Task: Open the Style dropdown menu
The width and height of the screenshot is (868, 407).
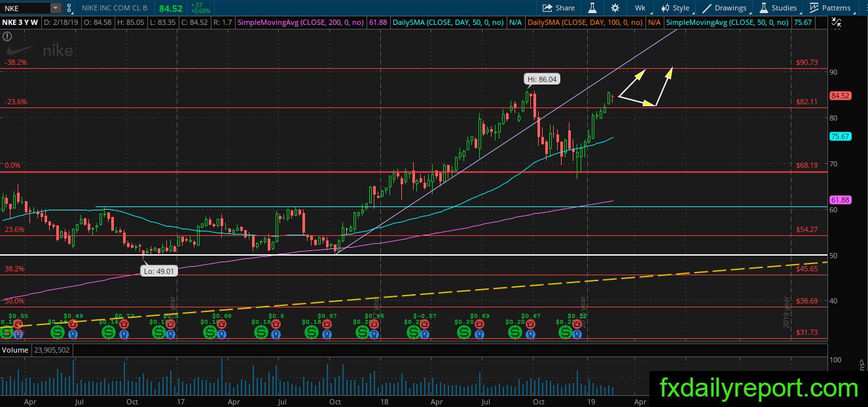Action: pos(675,8)
